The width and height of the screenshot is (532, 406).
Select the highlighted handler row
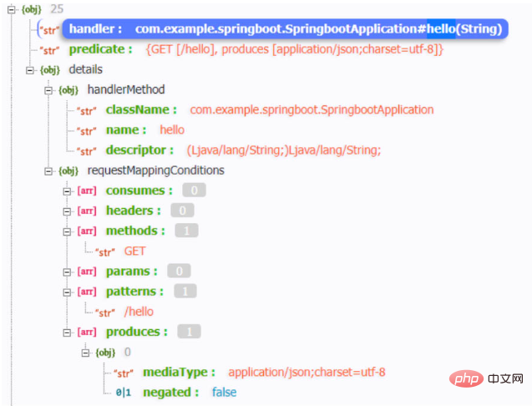(285, 29)
